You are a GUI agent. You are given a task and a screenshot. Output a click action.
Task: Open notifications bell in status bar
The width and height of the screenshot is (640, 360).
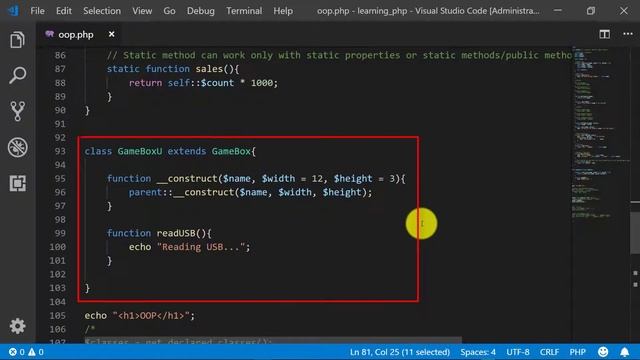click(624, 352)
